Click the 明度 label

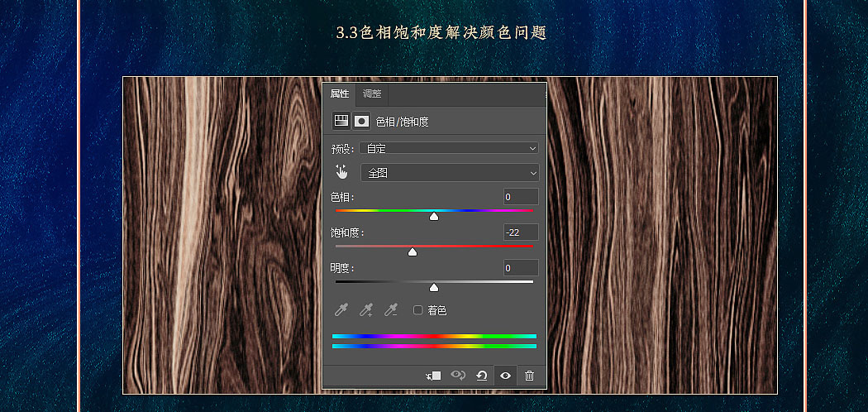coord(342,268)
